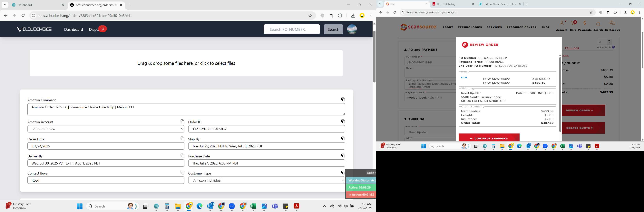Open Downloads in the CloudChoice browser window

pos(353,16)
